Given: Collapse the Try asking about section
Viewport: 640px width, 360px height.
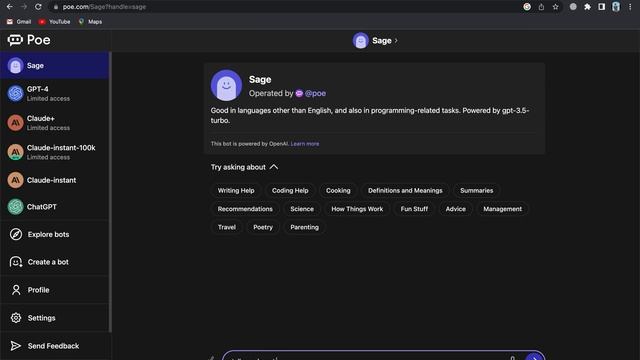Looking at the screenshot, I should click(244, 167).
